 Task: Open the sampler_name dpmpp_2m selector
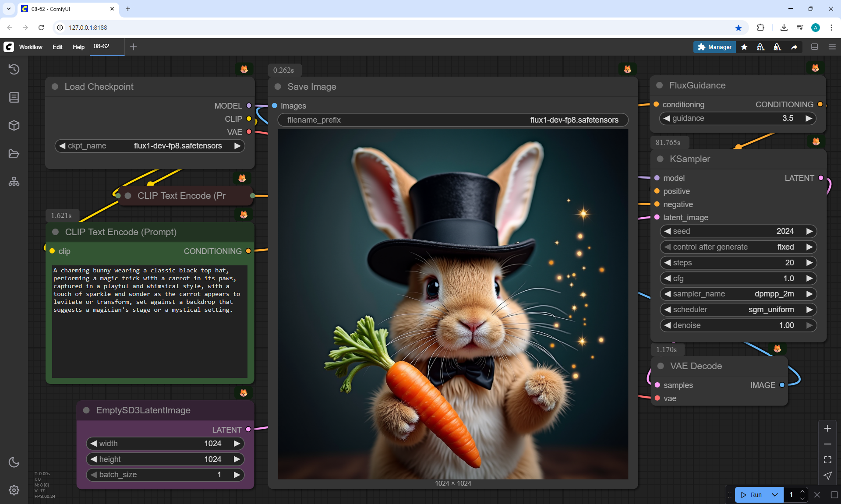point(738,294)
